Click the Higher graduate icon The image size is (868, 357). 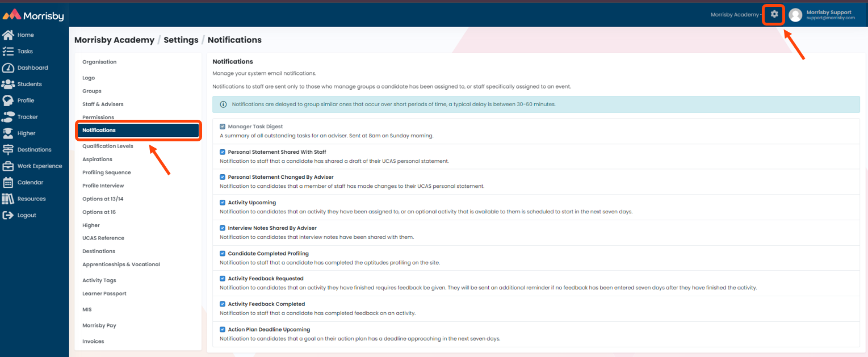tap(8, 133)
